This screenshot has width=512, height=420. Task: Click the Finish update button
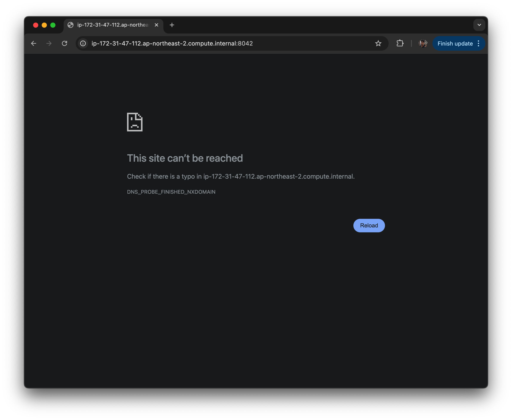point(455,44)
